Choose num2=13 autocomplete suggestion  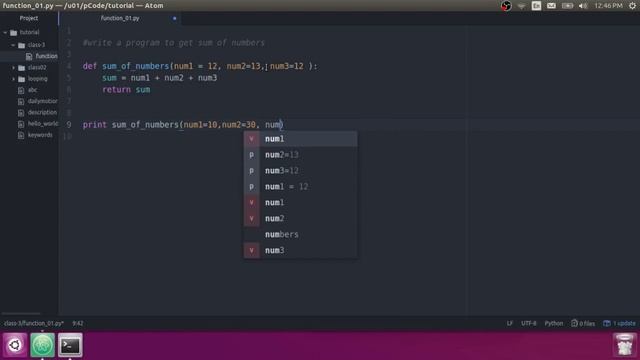(300, 155)
